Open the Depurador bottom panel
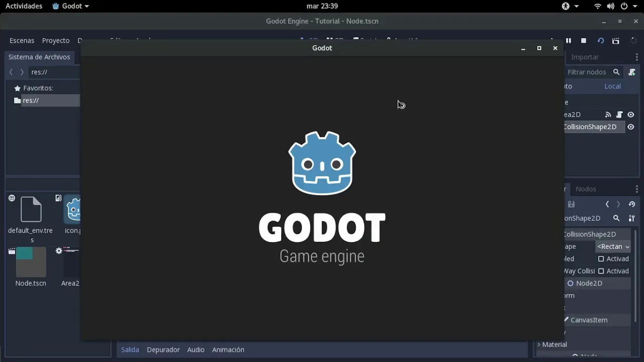This screenshot has height=362, width=644. tap(163, 350)
